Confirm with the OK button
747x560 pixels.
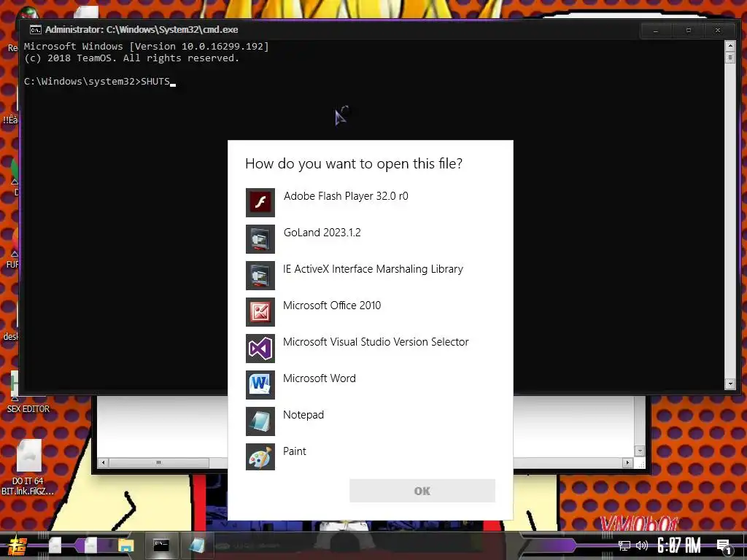pos(422,491)
